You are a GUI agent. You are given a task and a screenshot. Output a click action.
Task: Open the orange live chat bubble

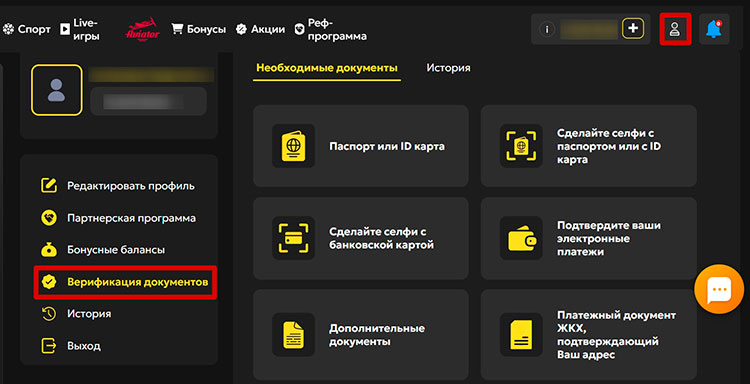[x=719, y=289]
